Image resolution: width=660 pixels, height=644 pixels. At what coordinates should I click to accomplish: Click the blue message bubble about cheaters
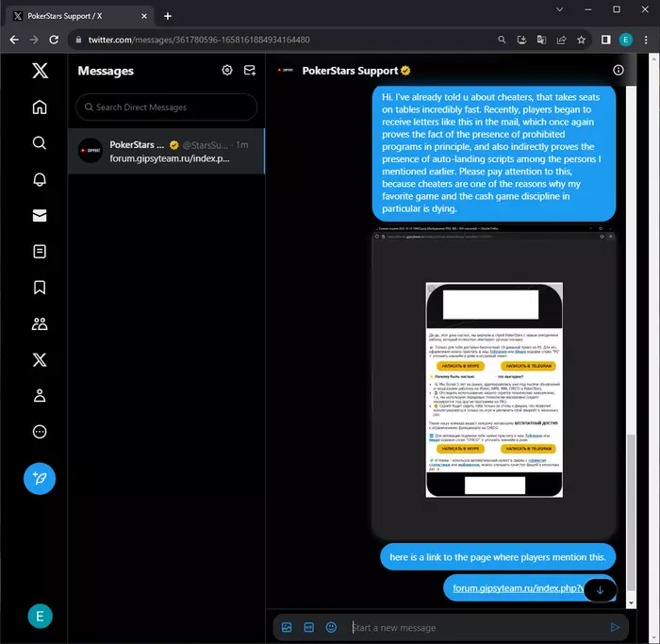(x=494, y=153)
